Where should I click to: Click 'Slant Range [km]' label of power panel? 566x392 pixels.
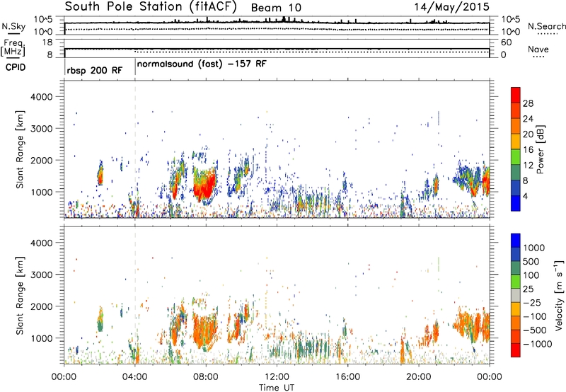point(20,149)
